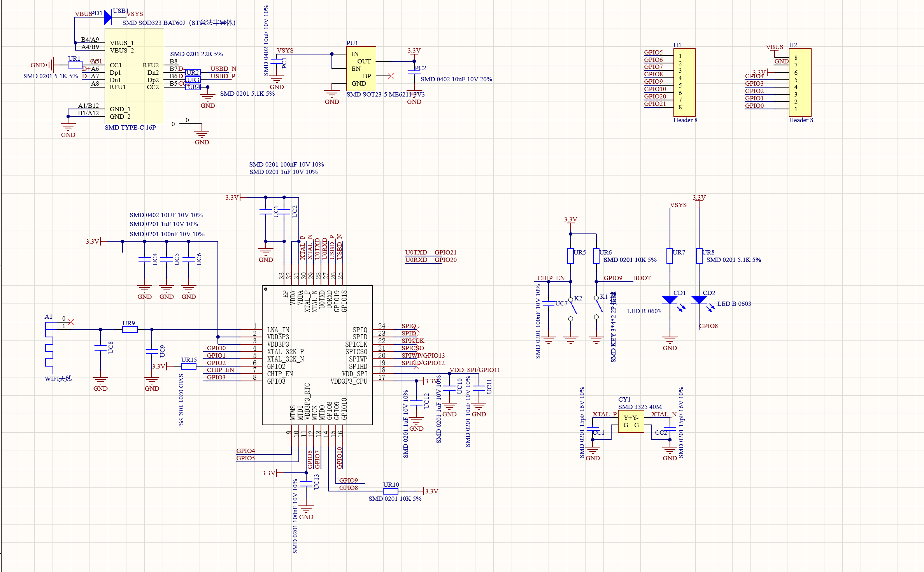Image resolution: width=924 pixels, height=572 pixels.
Task: Select the SMD SOT23-5 ME6211-3V3 label
Action: pyautogui.click(x=385, y=95)
